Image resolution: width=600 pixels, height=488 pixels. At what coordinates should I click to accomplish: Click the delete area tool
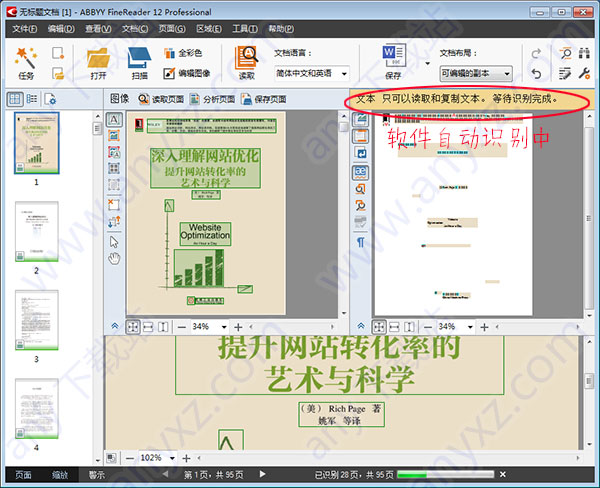(x=114, y=204)
